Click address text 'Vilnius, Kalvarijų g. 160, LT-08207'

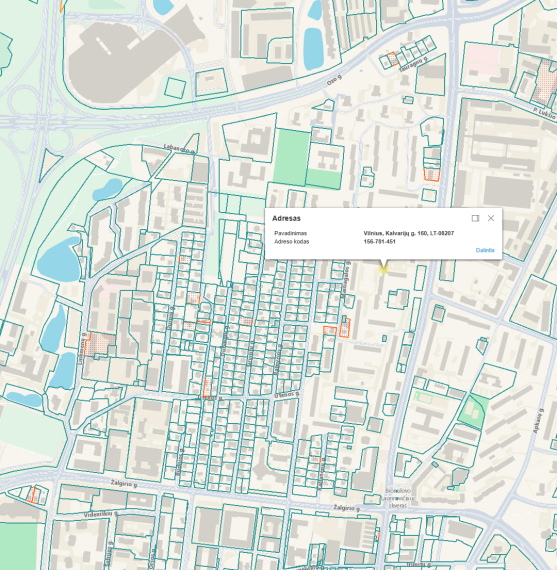409,233
